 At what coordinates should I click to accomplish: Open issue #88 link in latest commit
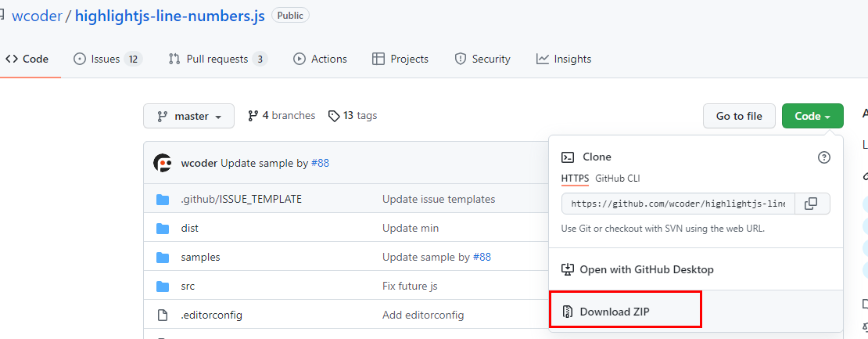point(320,163)
